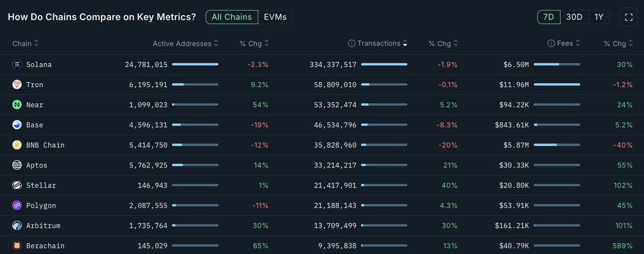The image size is (644, 254).
Task: Click Aptos's 33,214,217 transactions value
Action: click(335, 165)
